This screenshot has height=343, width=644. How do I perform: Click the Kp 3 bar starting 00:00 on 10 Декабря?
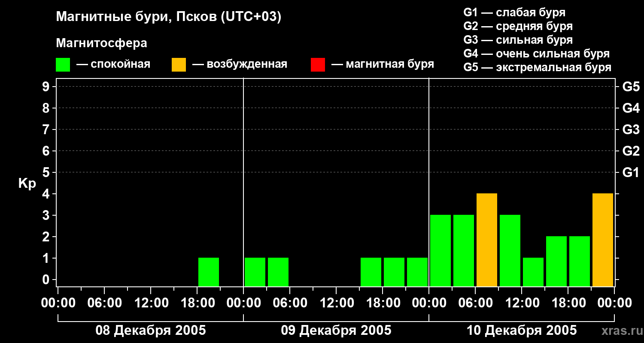440,250
